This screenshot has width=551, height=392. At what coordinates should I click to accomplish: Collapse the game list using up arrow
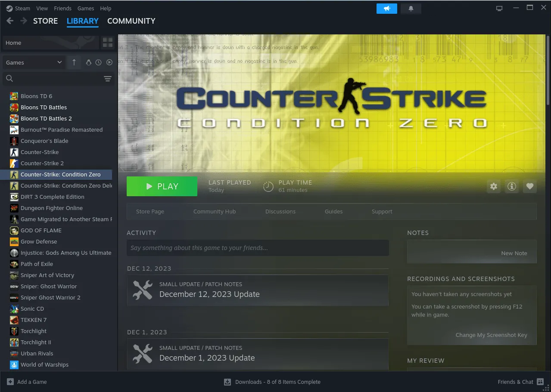[x=74, y=62]
